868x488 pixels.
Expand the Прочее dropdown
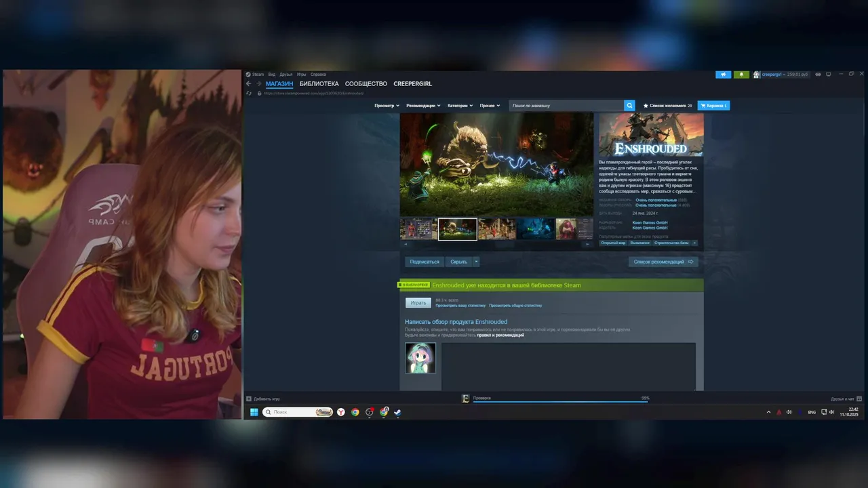pos(490,106)
